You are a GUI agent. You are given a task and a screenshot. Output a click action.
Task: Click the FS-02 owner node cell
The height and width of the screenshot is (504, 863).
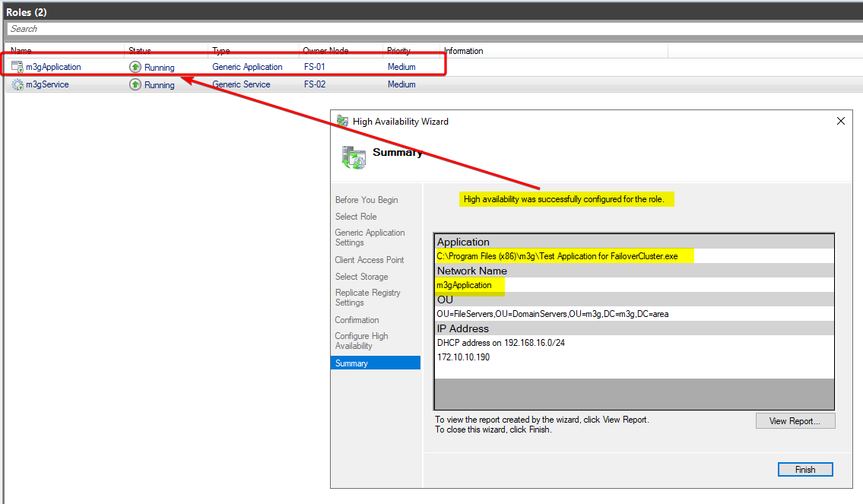(314, 84)
